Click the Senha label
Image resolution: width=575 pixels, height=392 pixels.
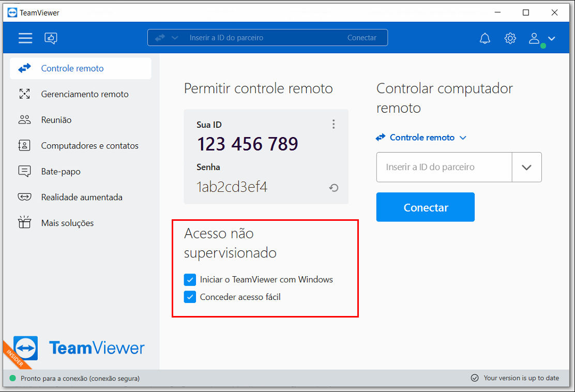[208, 167]
